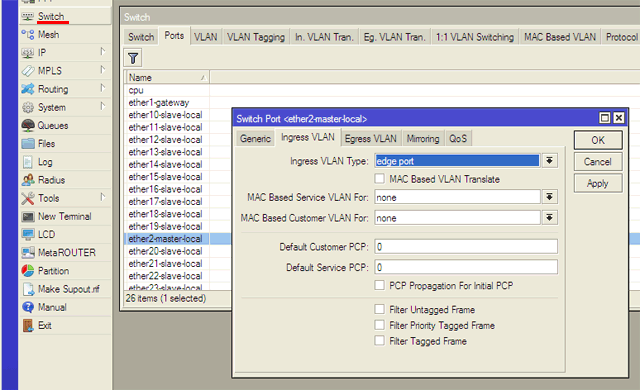Screen dimensions: 640x390
Task: Click the Default Service PCP field
Action: (x=466, y=267)
